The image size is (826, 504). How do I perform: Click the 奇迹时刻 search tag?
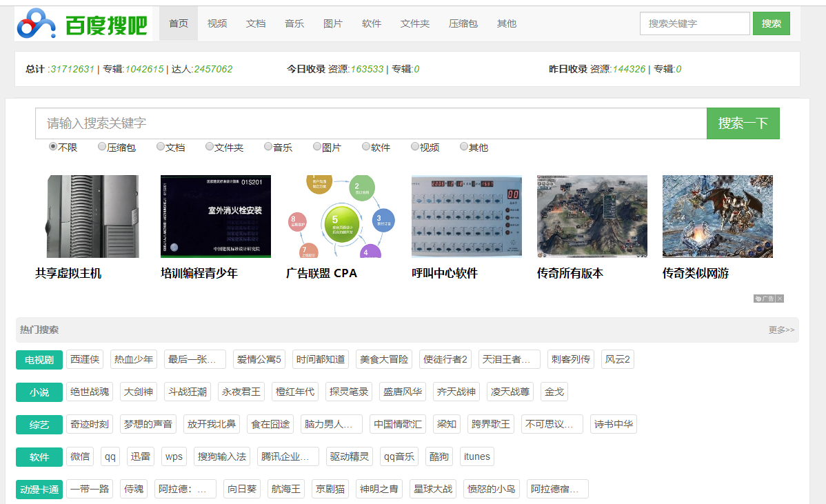click(90, 424)
